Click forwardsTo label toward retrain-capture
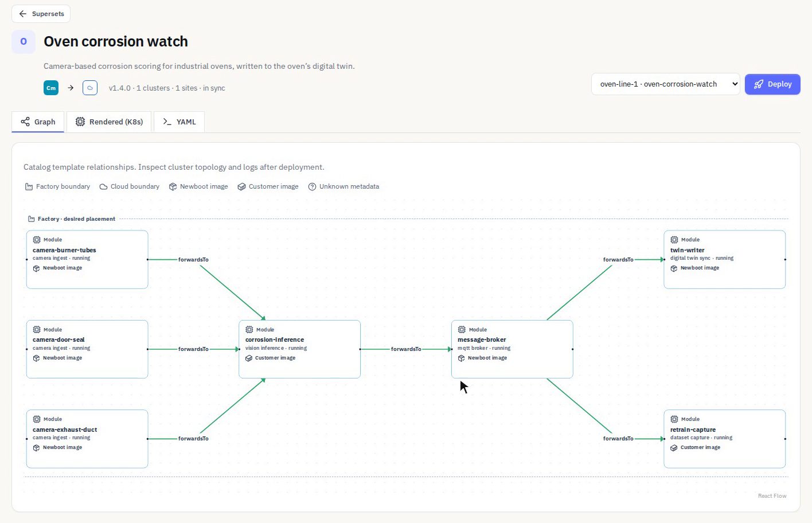 click(x=618, y=439)
